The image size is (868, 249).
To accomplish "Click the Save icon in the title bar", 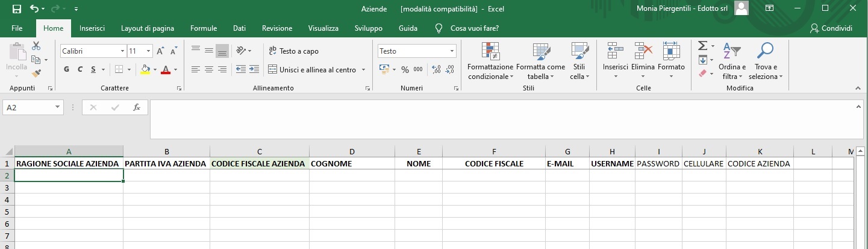I will pyautogui.click(x=16, y=9).
